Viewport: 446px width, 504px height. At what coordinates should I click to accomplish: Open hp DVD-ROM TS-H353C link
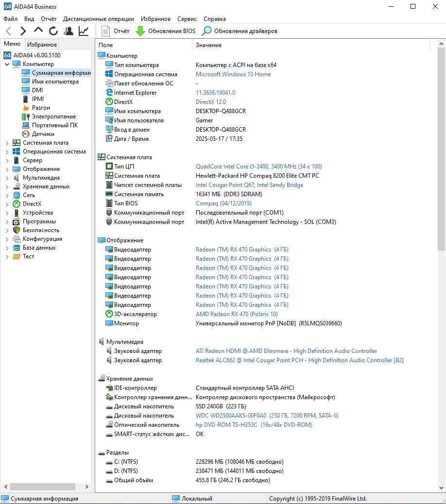(254, 424)
